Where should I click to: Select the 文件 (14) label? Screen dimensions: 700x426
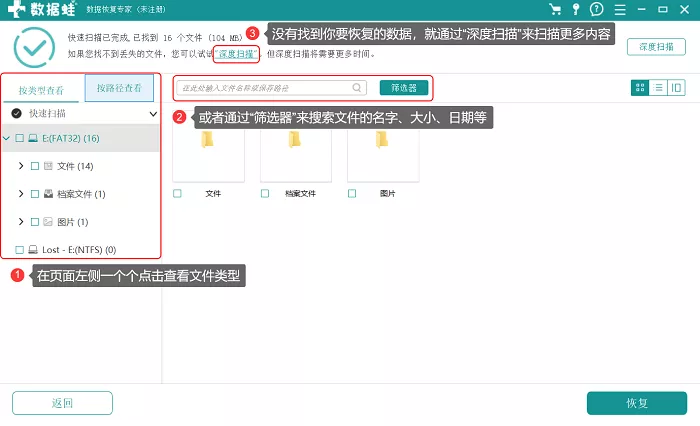click(x=75, y=166)
